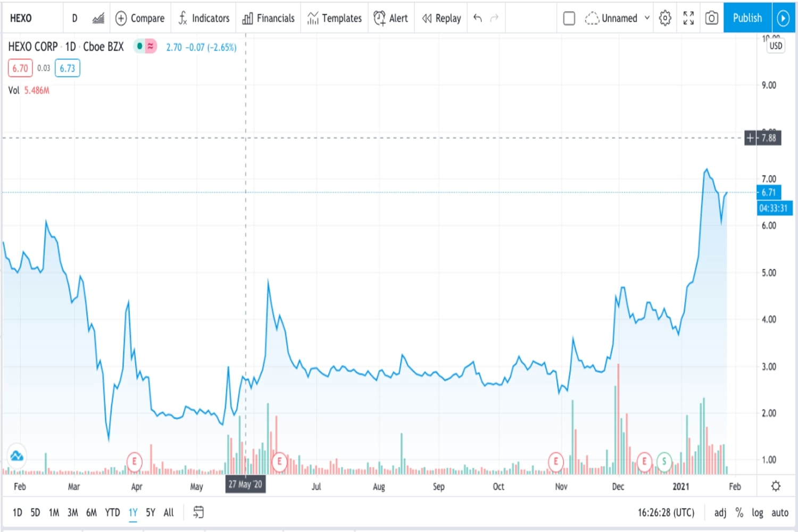Click the cloud save icon
The image size is (798, 532).
click(592, 18)
